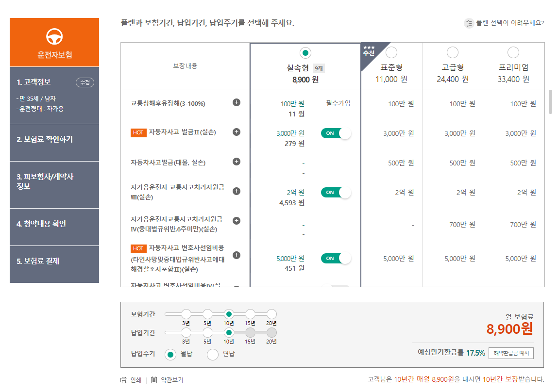Click the steering wheel 운전자보험 icon
This screenshot has height=392, width=559.
[x=54, y=36]
